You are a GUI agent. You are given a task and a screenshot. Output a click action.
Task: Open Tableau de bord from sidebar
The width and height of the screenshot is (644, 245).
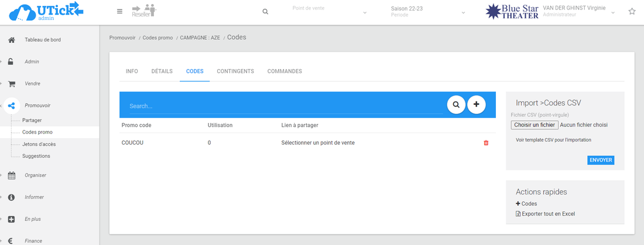(42, 40)
